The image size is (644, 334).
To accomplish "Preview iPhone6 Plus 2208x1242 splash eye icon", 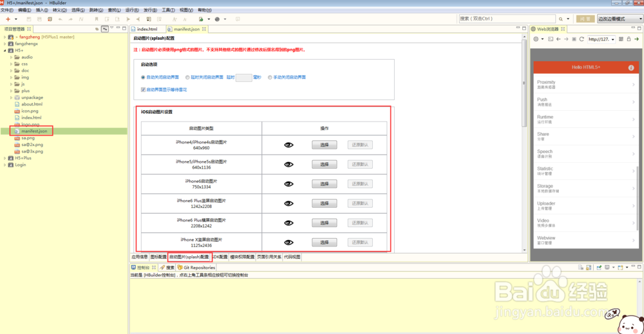I will click(289, 223).
